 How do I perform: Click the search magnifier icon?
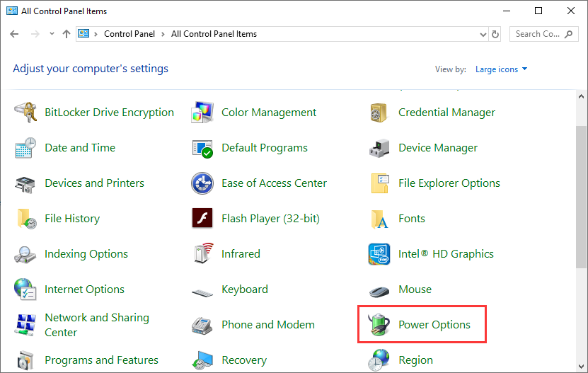(569, 34)
